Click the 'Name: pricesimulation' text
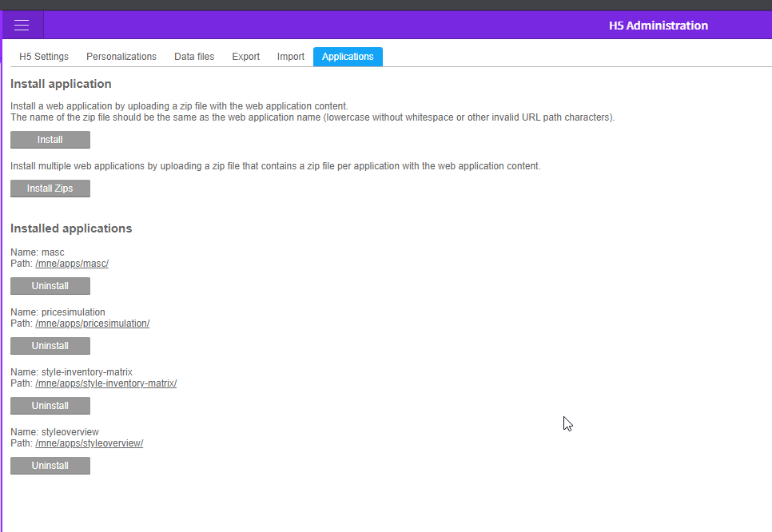This screenshot has width=772, height=532. [58, 312]
